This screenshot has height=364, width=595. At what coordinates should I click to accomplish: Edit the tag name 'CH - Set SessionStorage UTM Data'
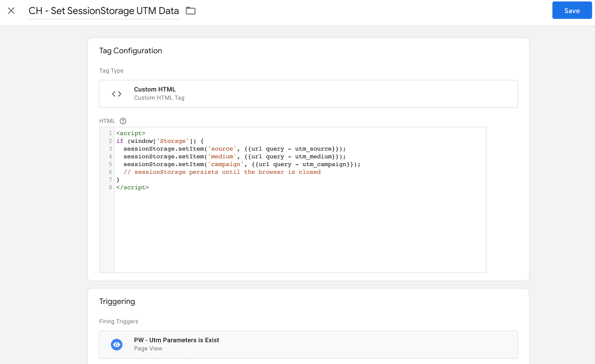coord(104,11)
